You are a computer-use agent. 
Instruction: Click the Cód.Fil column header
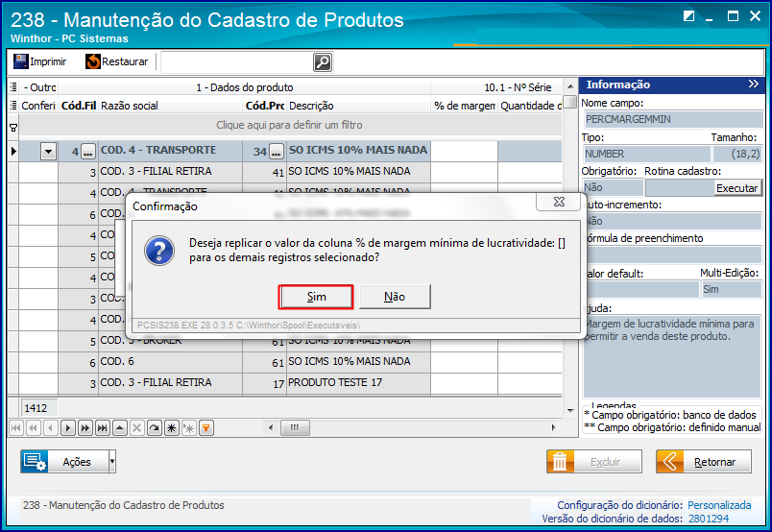[79, 106]
